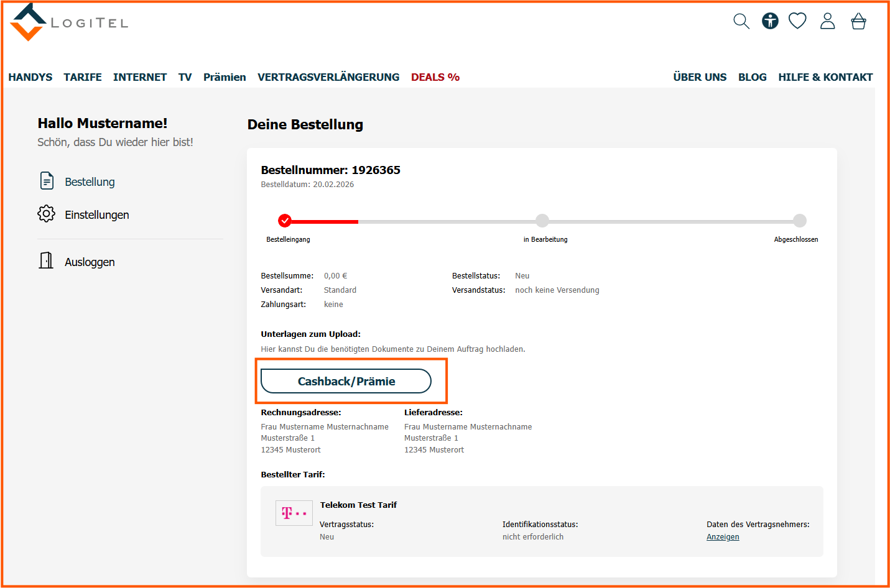Click the Anzeigen link

click(723, 537)
